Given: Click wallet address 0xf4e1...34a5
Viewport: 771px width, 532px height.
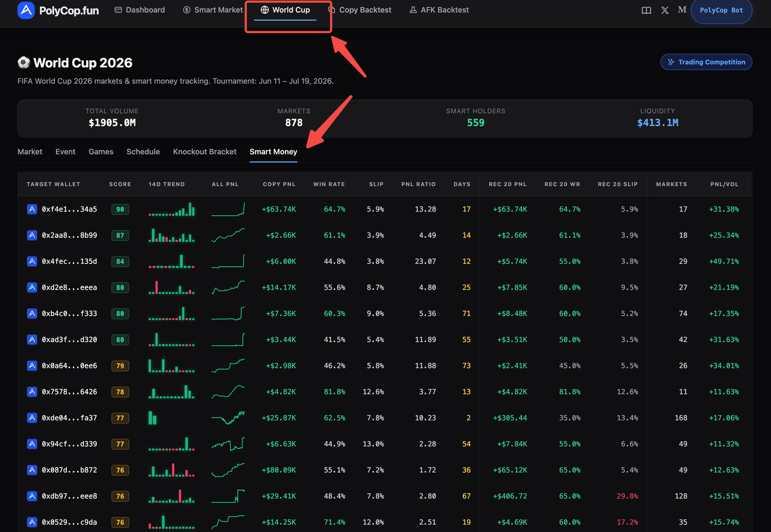Looking at the screenshot, I should 69,209.
